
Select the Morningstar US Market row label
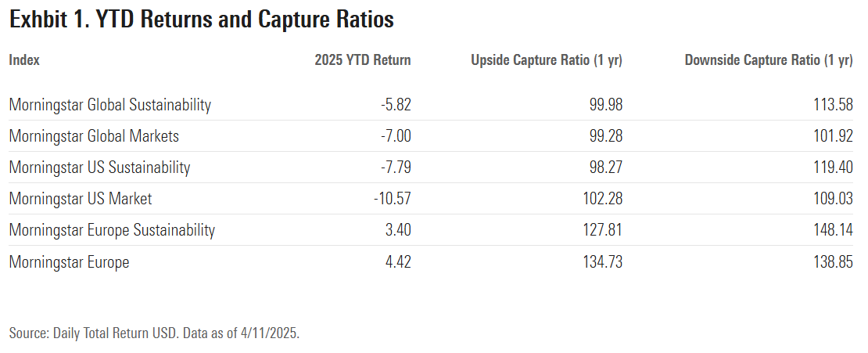tap(81, 199)
